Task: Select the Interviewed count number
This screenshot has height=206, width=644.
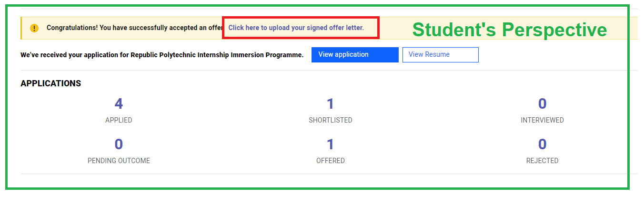Action: point(542,104)
